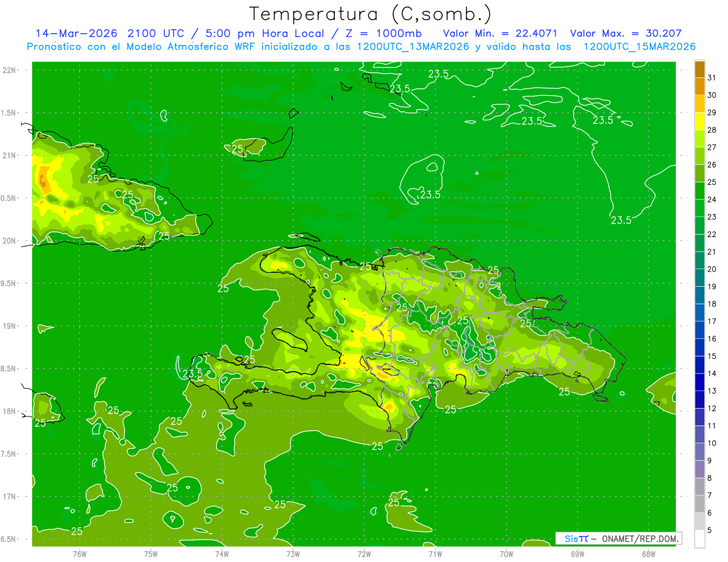
Task: Click the "69W" longitude axis label
Action: pyautogui.click(x=578, y=554)
